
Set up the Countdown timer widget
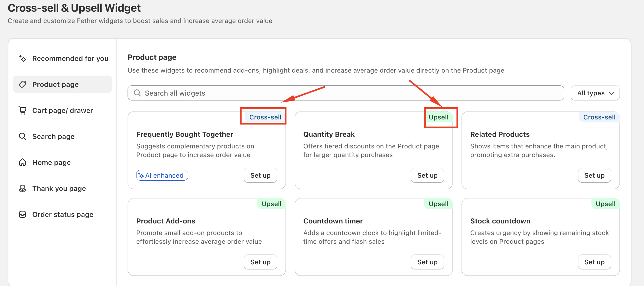[427, 262]
